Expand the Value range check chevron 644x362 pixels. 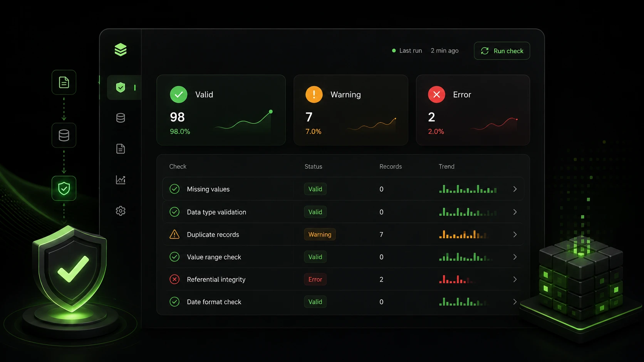pyautogui.click(x=515, y=257)
